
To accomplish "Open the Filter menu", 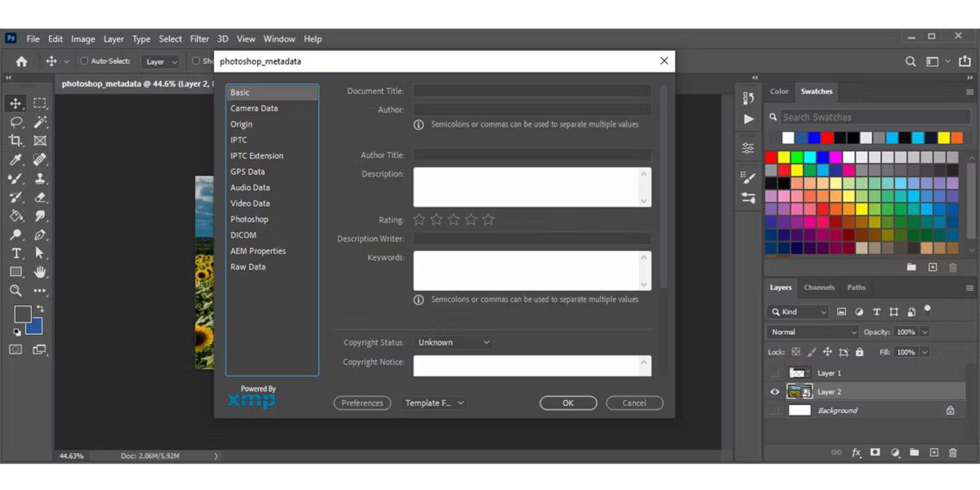I will pyautogui.click(x=199, y=39).
